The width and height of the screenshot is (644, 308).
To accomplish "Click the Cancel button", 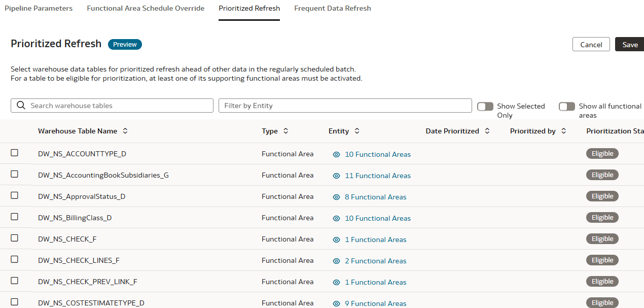I will coord(591,45).
